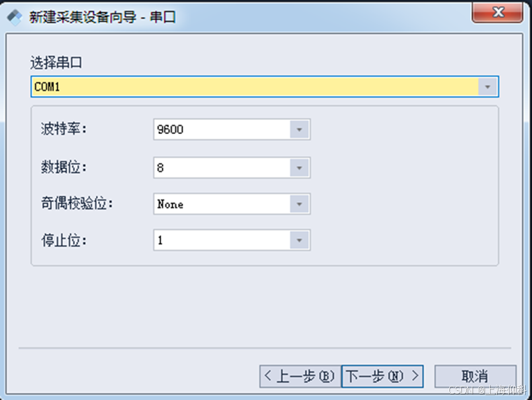Click the 波特率 label

coord(62,130)
